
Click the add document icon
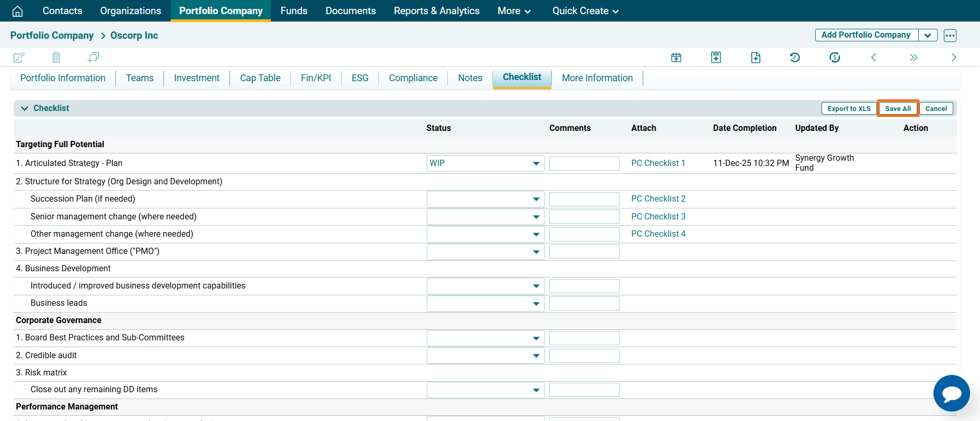point(756,58)
